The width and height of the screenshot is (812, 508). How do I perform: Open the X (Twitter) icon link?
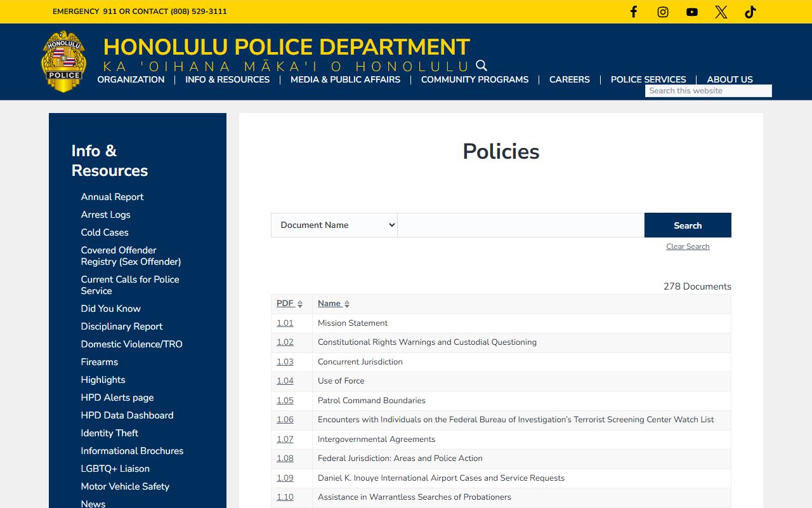(x=721, y=11)
